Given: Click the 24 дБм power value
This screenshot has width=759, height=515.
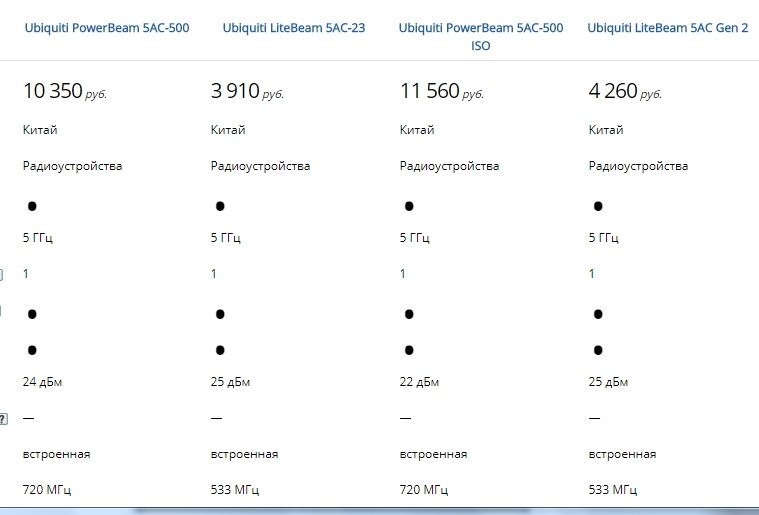Looking at the screenshot, I should 43,382.
